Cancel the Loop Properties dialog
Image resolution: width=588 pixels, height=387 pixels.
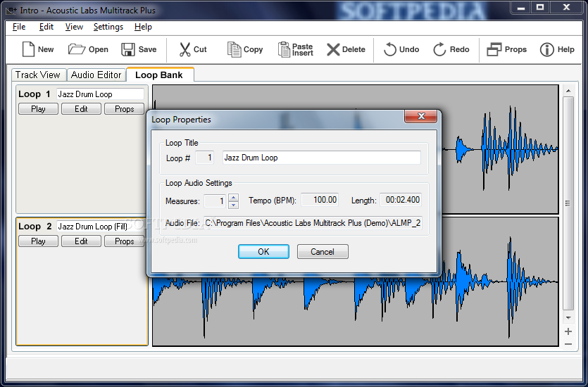click(323, 252)
